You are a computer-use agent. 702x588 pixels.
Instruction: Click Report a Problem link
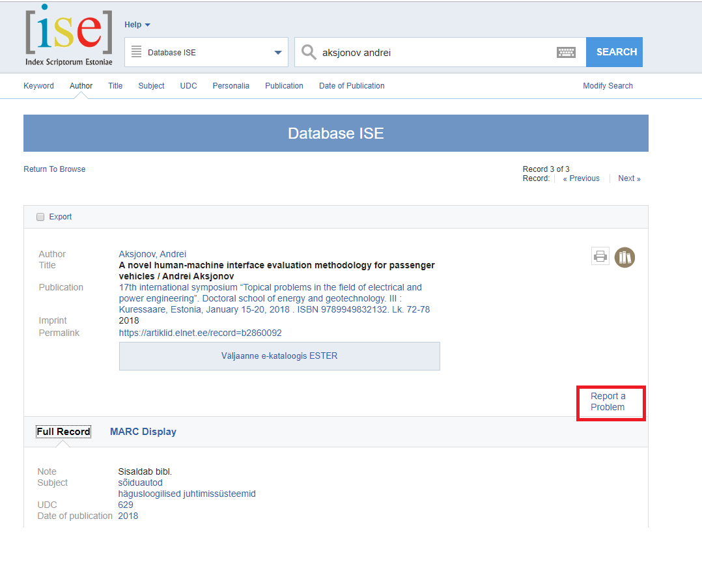[x=608, y=402]
